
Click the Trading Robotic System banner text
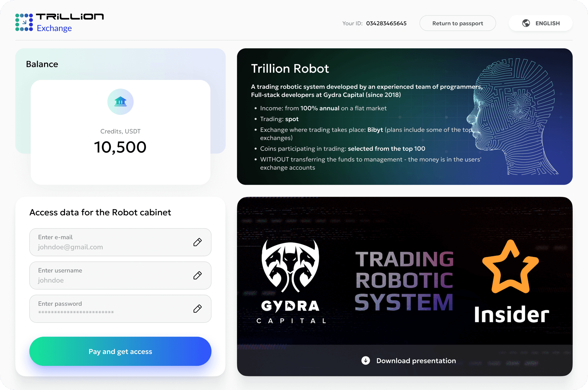pyautogui.click(x=404, y=280)
